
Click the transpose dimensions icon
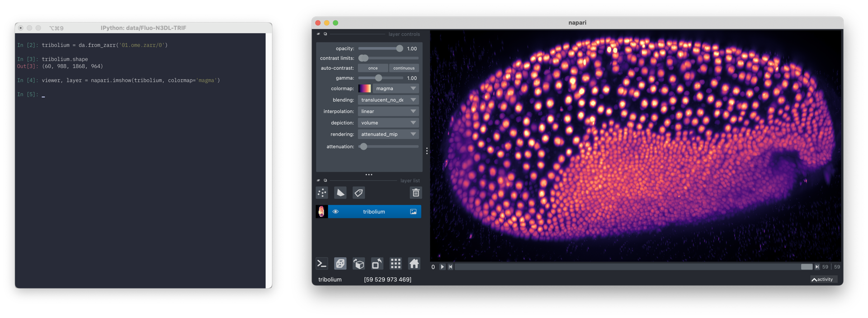(377, 263)
